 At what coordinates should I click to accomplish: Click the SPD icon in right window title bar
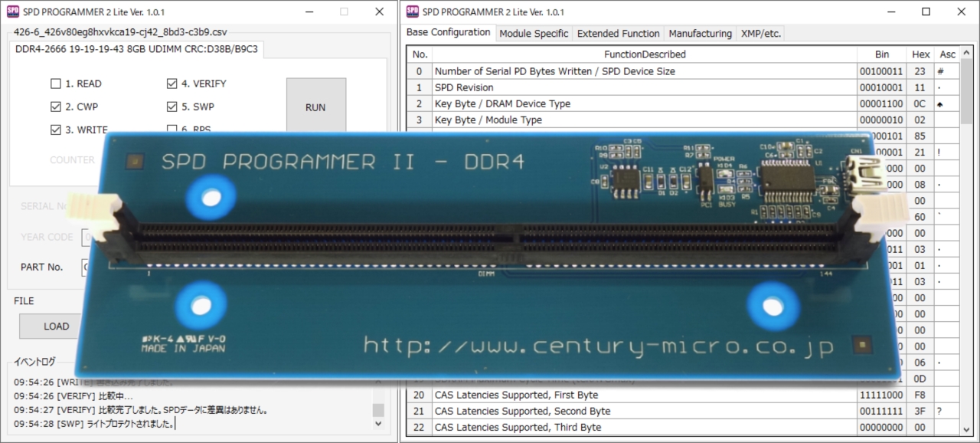(x=412, y=11)
